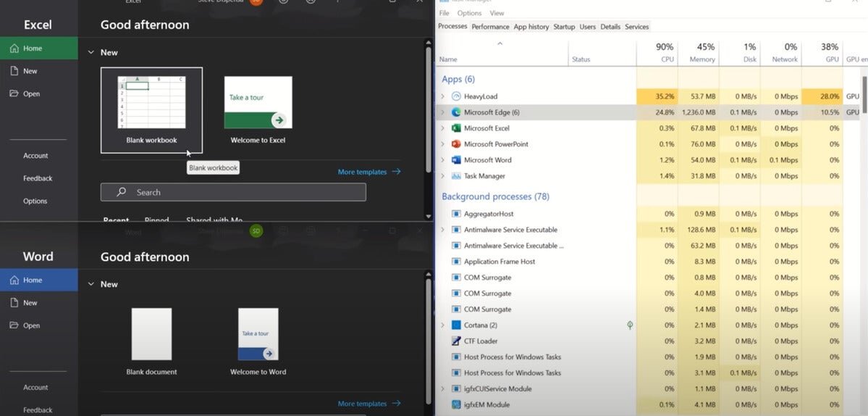Switch to the Details tab

point(610,27)
